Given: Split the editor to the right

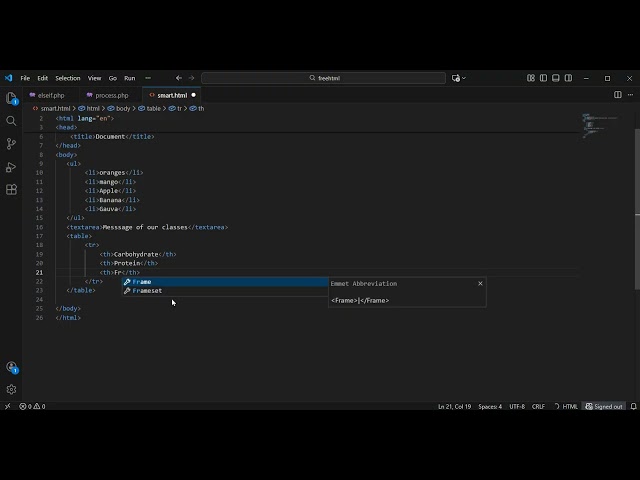Looking at the screenshot, I should click(x=618, y=95).
